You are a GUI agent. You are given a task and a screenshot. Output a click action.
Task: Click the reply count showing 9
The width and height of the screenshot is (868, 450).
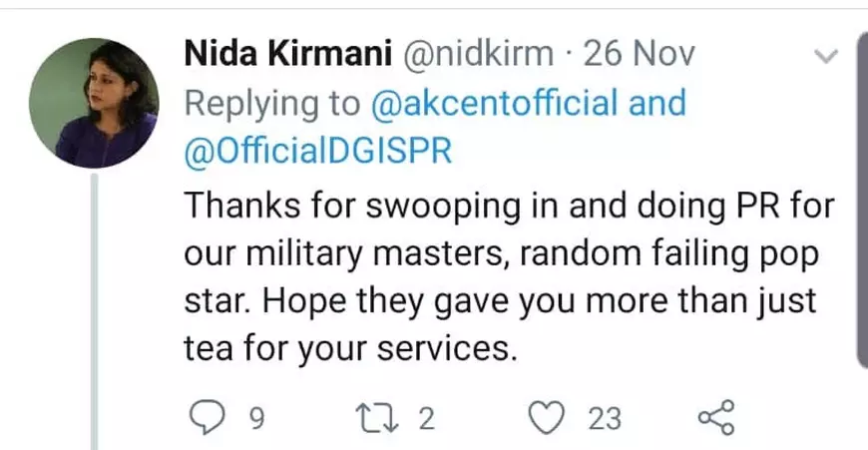pyautogui.click(x=255, y=418)
